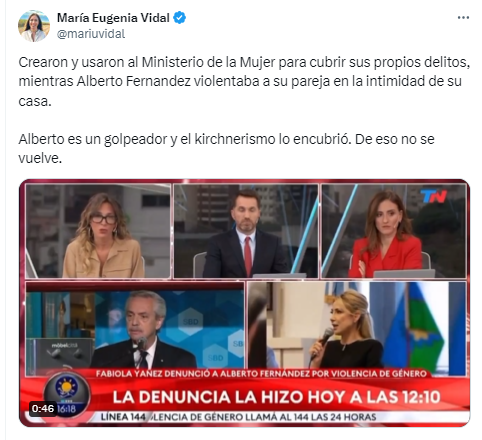Click the Línea 144 ticker text
The width and height of the screenshot is (482, 440).
(x=238, y=417)
